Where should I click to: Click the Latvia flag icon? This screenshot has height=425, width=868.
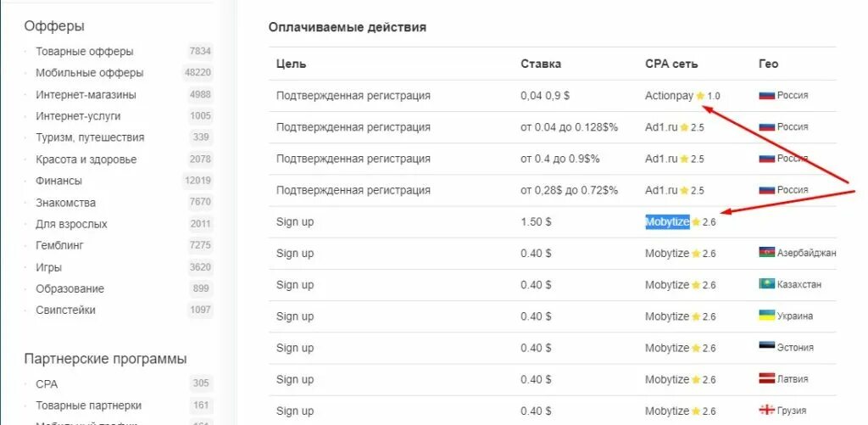point(766,378)
